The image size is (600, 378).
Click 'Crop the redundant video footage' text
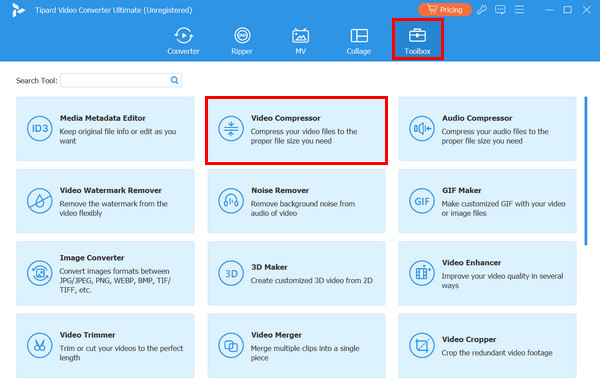pos(497,353)
